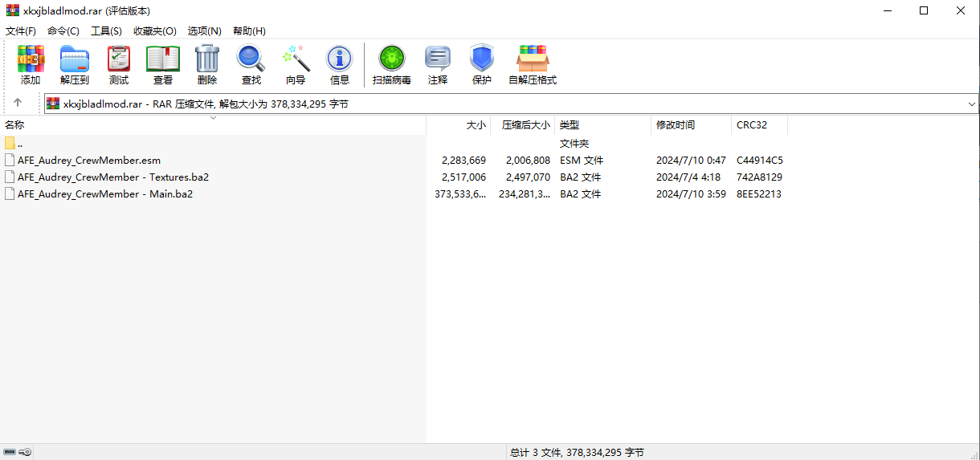Select AFE_Audrey_CrewMember - Main.ba2
The image size is (980, 460).
[105, 194]
